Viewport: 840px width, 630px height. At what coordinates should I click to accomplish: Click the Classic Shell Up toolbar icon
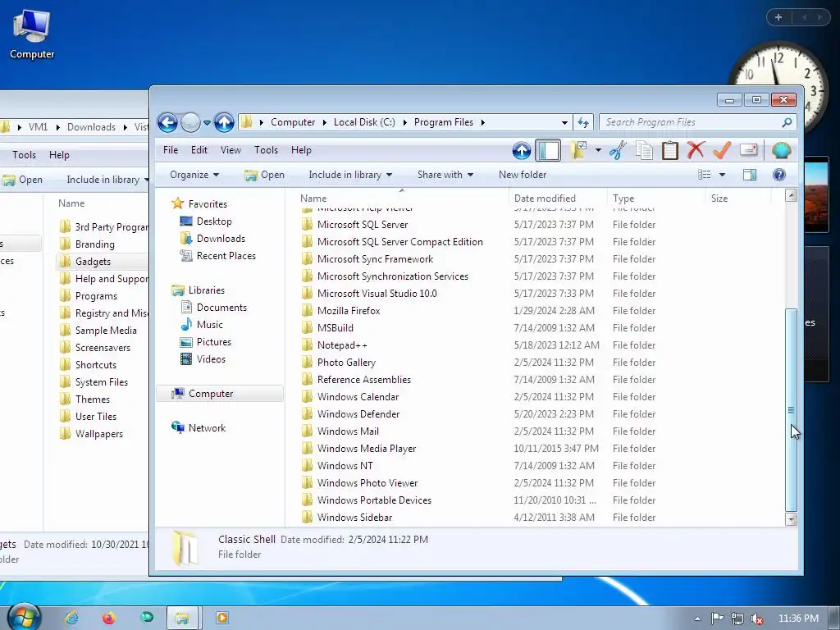click(521, 151)
